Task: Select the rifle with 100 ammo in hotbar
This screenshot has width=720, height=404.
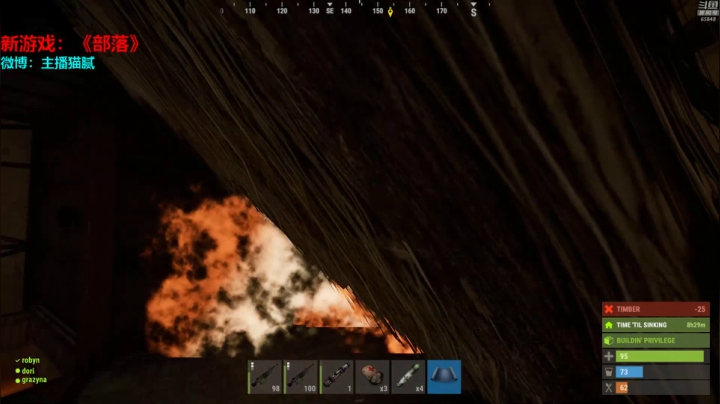Action: (301, 377)
